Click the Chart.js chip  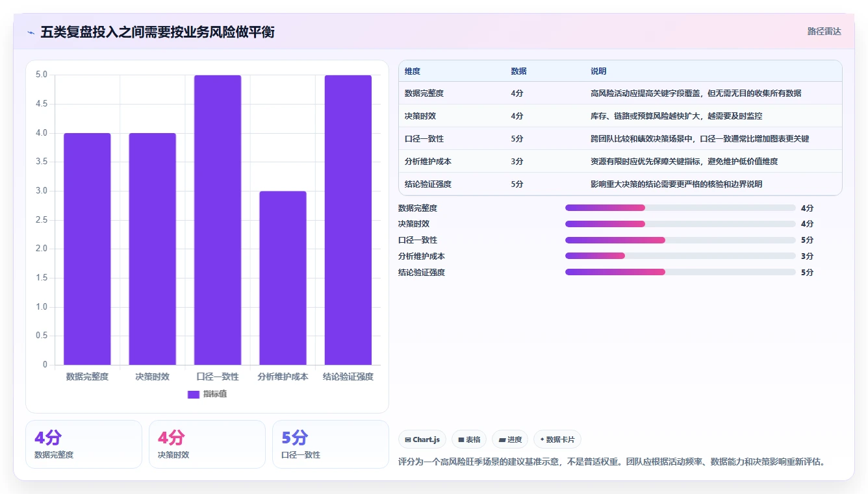pyautogui.click(x=422, y=439)
